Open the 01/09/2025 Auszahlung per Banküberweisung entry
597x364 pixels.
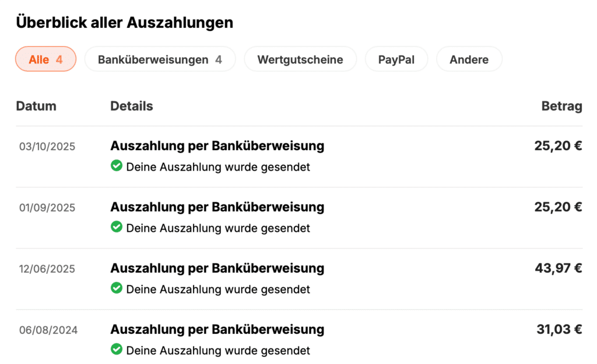tap(217, 207)
